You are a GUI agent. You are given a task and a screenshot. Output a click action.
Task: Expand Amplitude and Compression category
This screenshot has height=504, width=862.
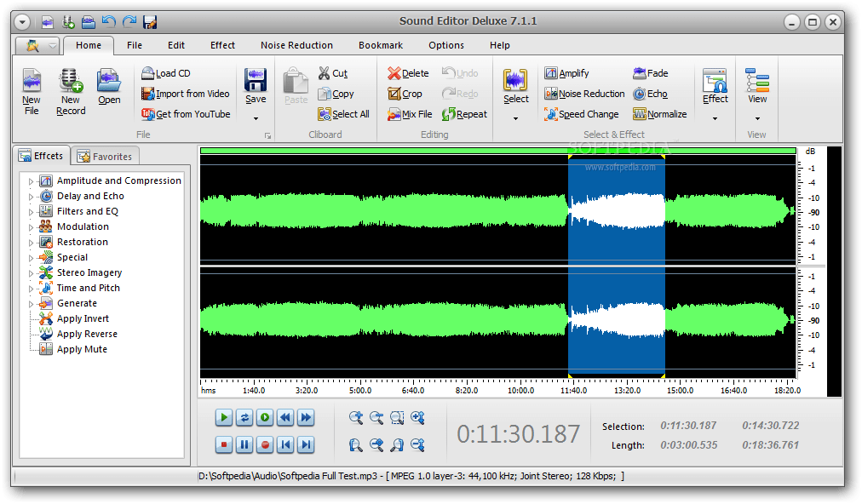[31, 181]
